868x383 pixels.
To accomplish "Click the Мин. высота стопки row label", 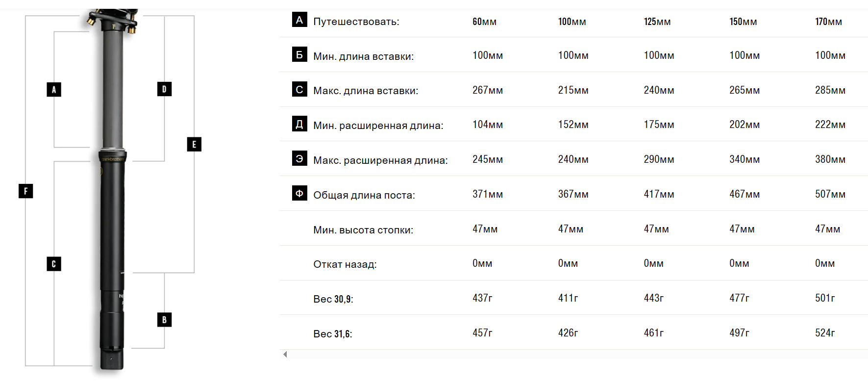I will (x=363, y=230).
